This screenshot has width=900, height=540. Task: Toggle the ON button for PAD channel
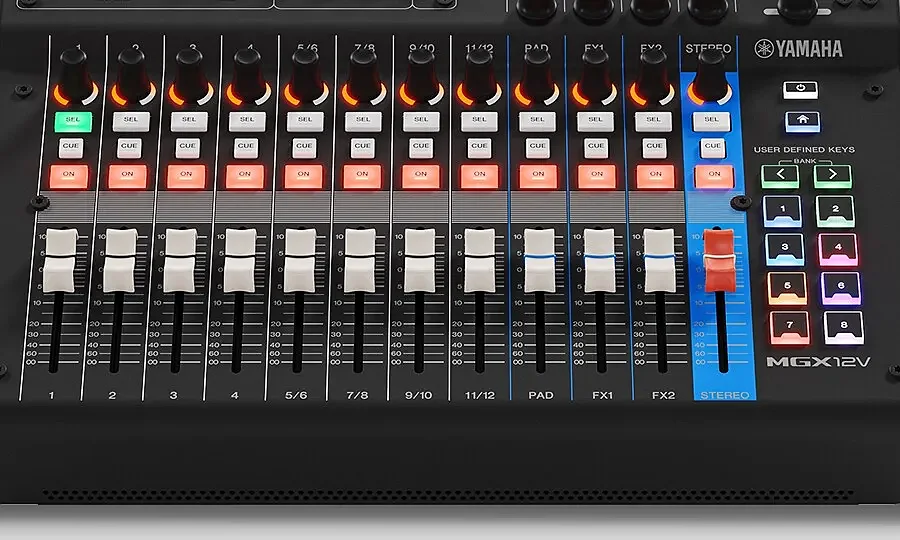538,175
